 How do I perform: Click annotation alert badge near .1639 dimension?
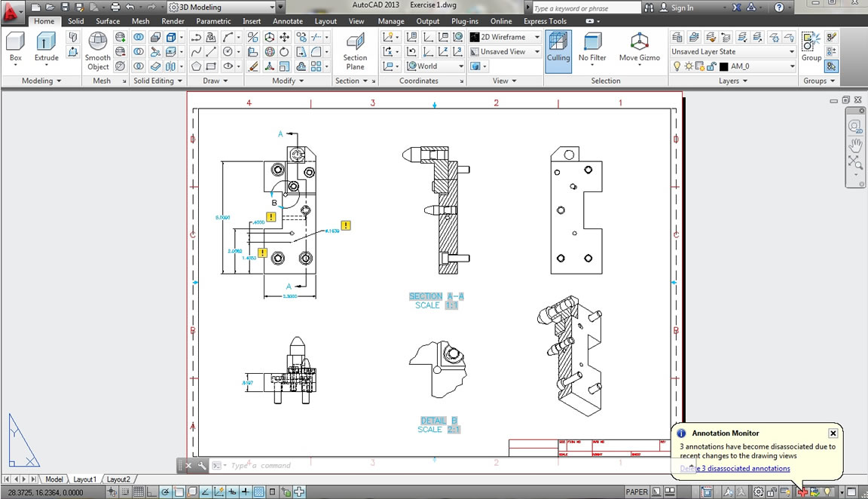tap(345, 225)
